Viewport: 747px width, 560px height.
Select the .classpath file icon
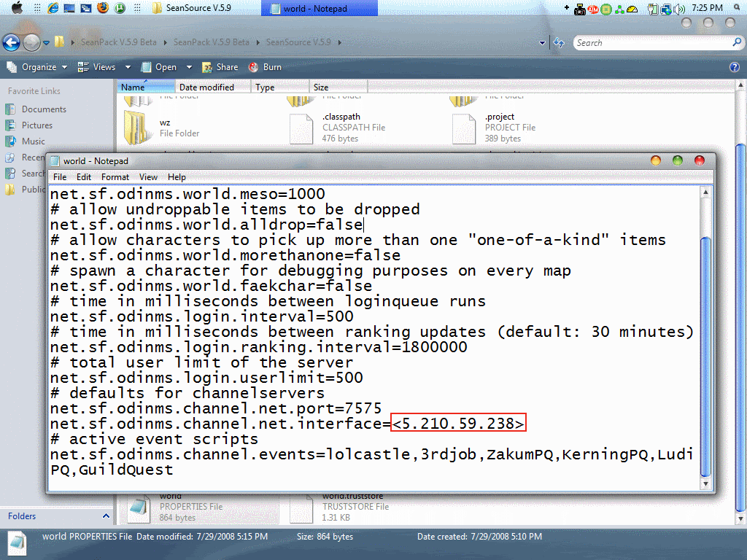pyautogui.click(x=301, y=128)
